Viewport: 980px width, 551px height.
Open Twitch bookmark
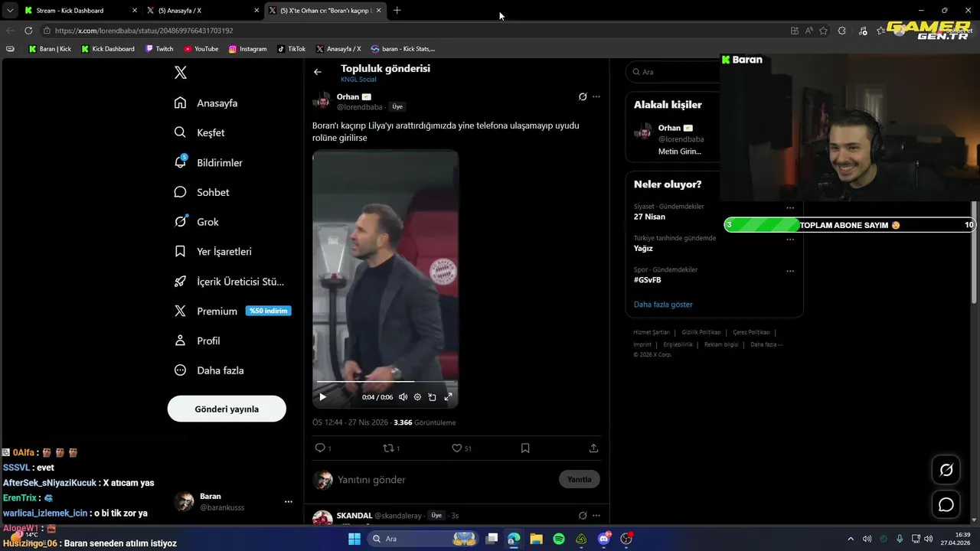point(159,49)
